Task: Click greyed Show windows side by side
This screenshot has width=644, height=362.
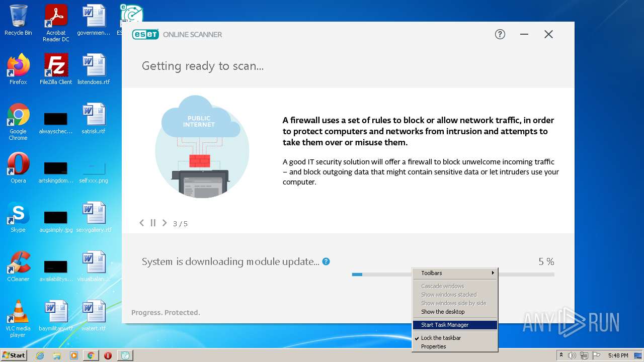Action: pos(455,303)
